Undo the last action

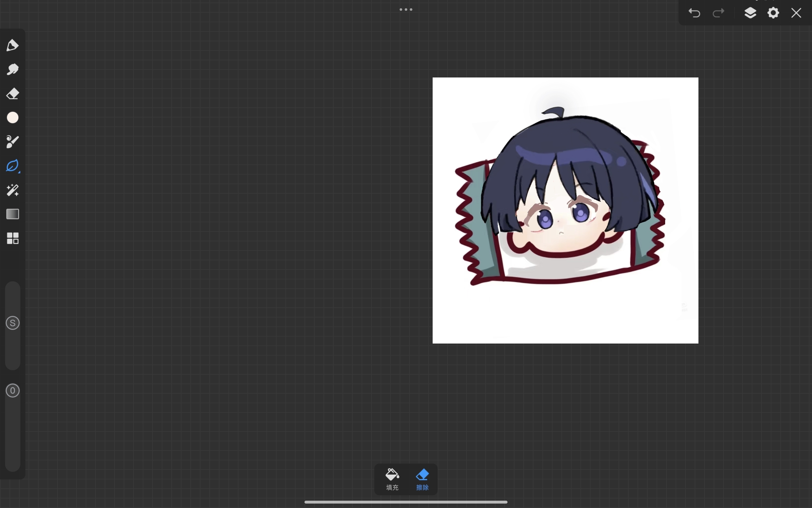tap(694, 13)
